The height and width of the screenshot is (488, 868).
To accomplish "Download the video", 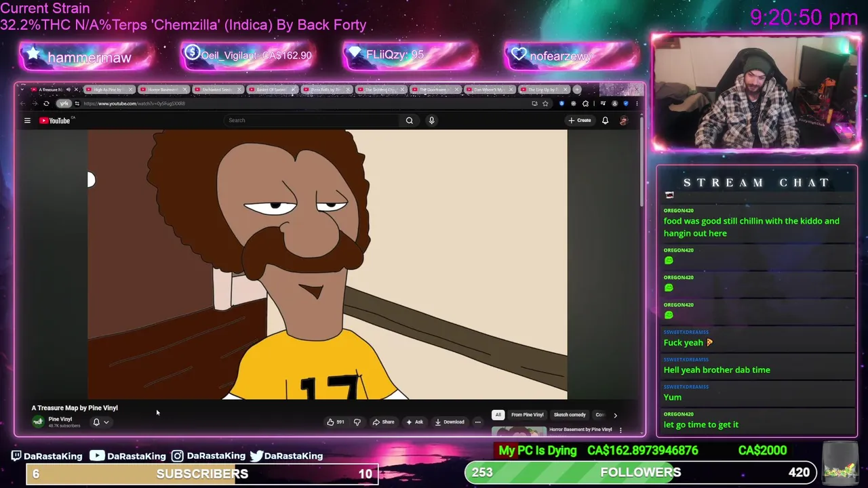I will tap(450, 422).
